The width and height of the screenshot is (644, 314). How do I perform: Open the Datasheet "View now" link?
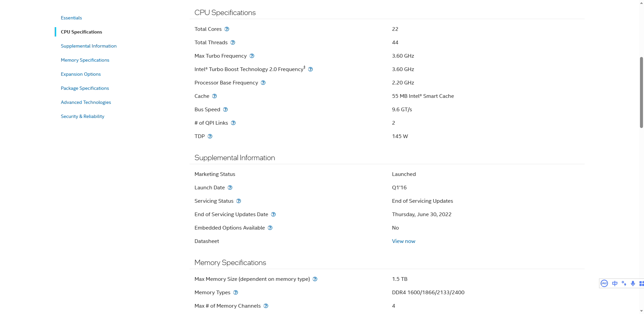tap(404, 241)
